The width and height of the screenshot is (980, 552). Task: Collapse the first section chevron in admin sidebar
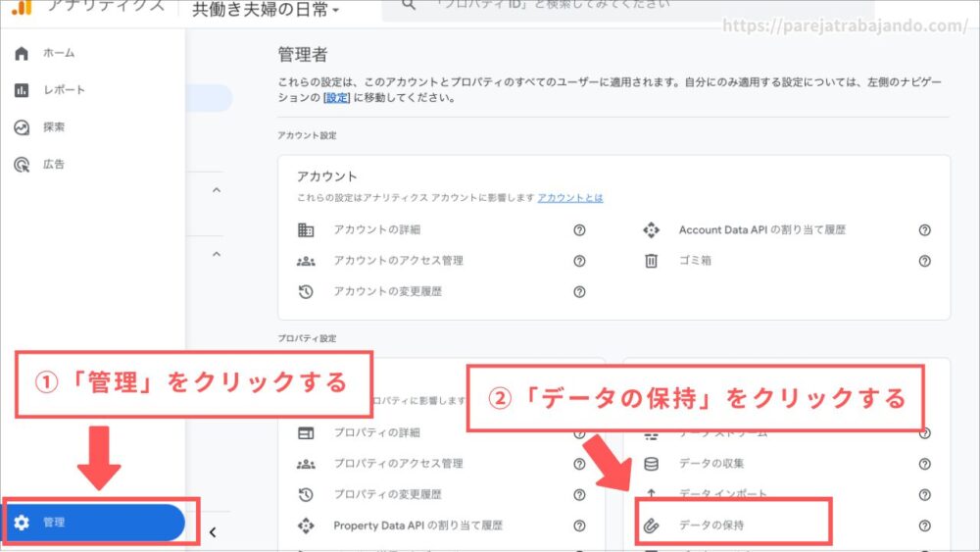pyautogui.click(x=217, y=190)
